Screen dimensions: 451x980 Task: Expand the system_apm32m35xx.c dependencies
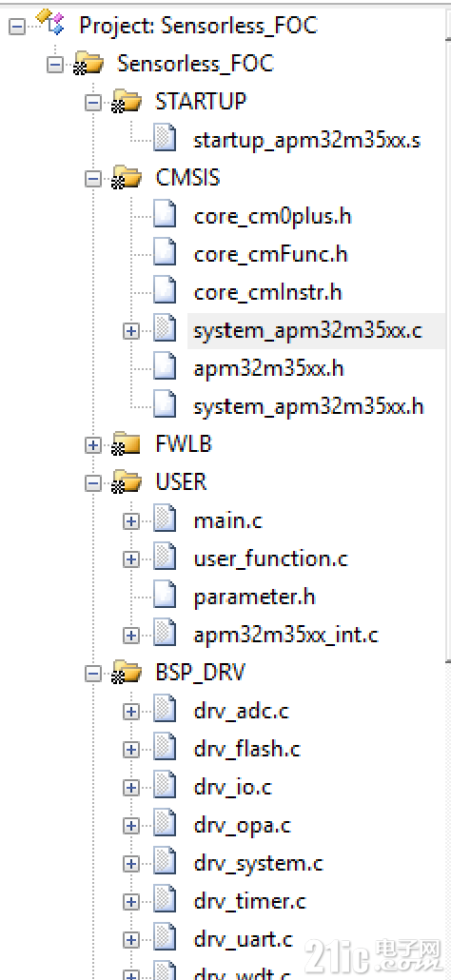(x=130, y=330)
